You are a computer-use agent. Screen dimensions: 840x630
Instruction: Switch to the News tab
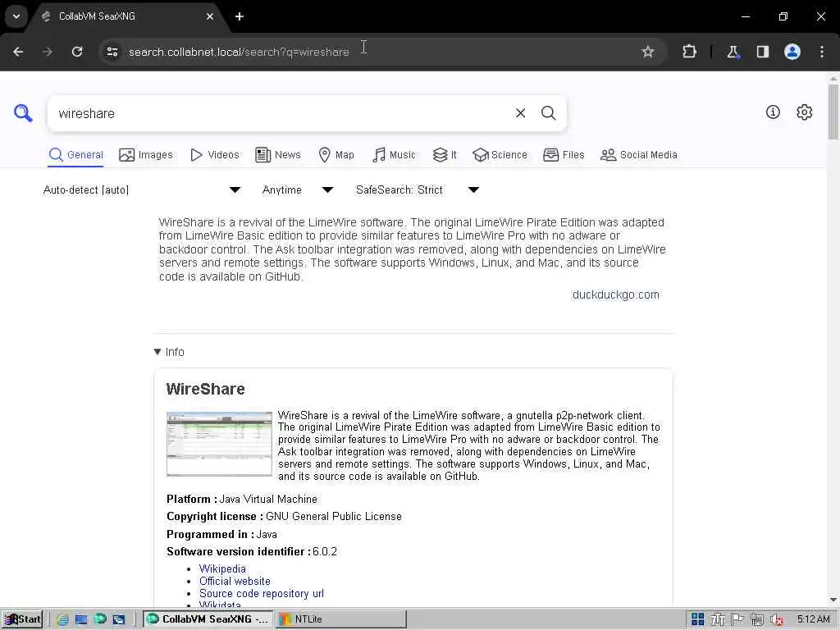coord(278,155)
